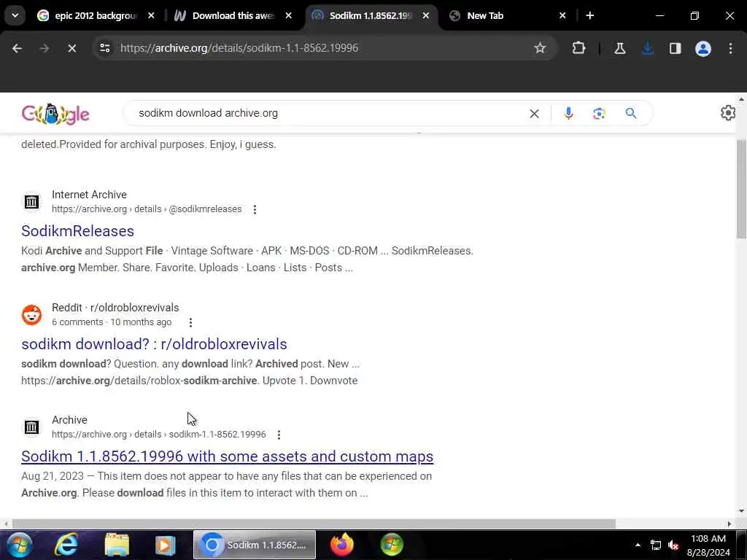Viewport: 747px width, 560px height.
Task: Open the clock showing 1:08 AM
Action: 708,545
